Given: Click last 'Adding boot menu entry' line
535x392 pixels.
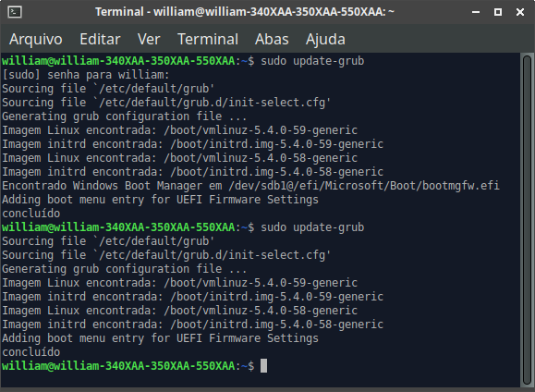Looking at the screenshot, I should point(160,338).
